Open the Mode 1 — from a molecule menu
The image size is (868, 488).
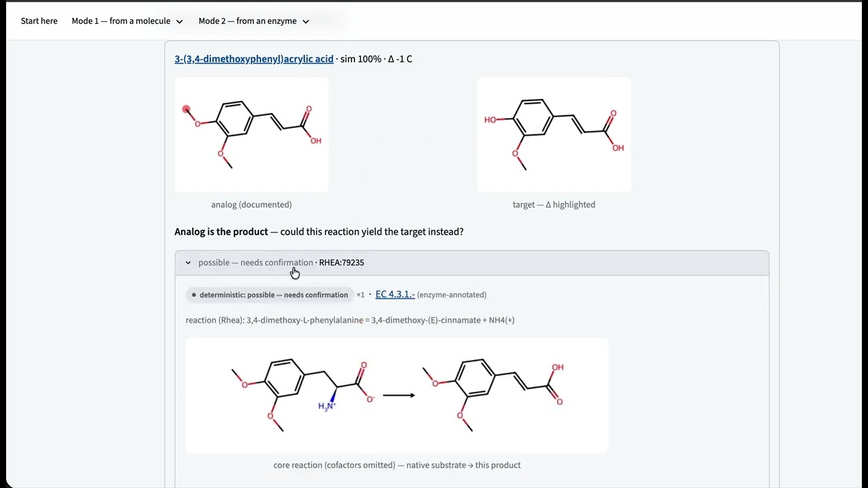click(127, 21)
